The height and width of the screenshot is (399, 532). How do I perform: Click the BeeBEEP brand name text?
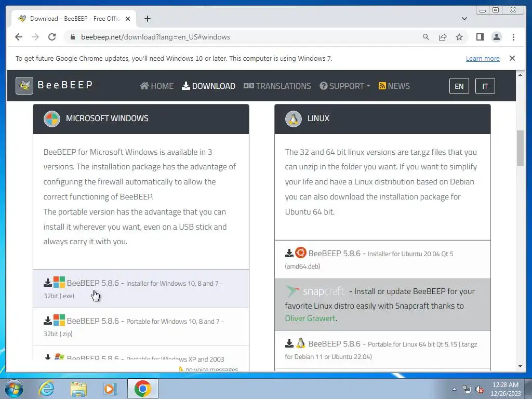click(x=65, y=85)
